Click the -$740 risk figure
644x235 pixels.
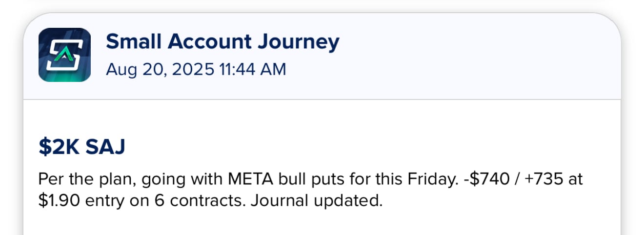point(481,179)
